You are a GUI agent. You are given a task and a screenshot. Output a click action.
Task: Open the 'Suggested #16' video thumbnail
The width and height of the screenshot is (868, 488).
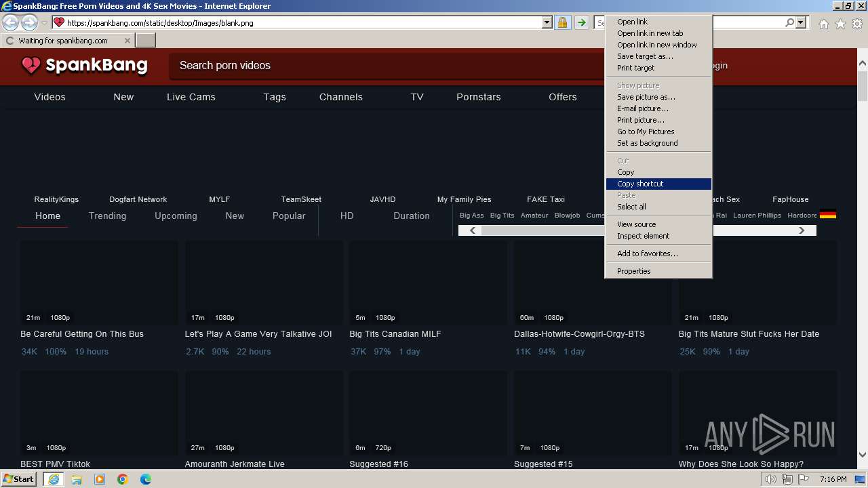pyautogui.click(x=428, y=413)
